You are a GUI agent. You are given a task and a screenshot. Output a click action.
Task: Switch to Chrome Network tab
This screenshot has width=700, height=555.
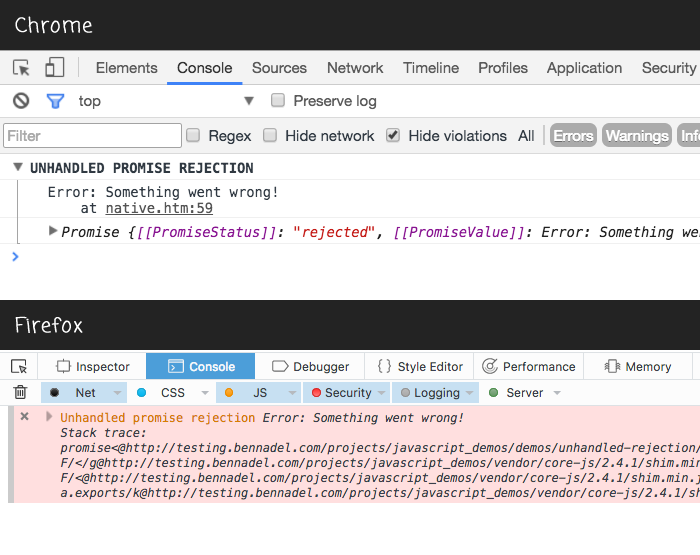tap(355, 68)
